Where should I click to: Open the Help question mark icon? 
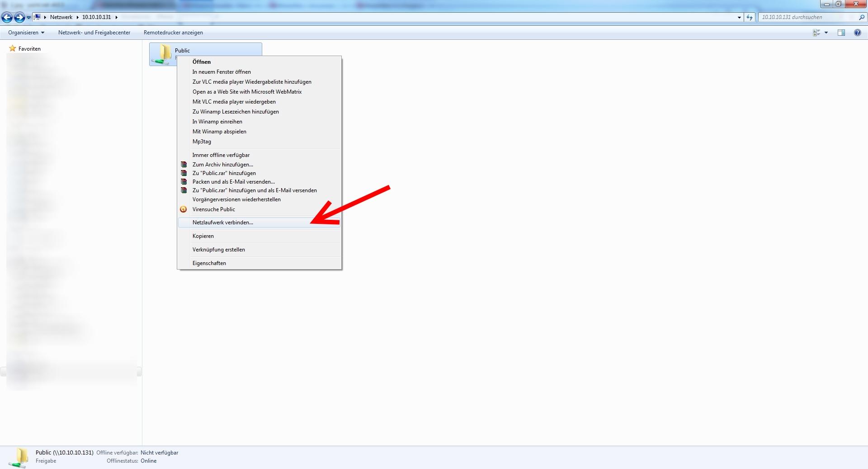pos(857,33)
